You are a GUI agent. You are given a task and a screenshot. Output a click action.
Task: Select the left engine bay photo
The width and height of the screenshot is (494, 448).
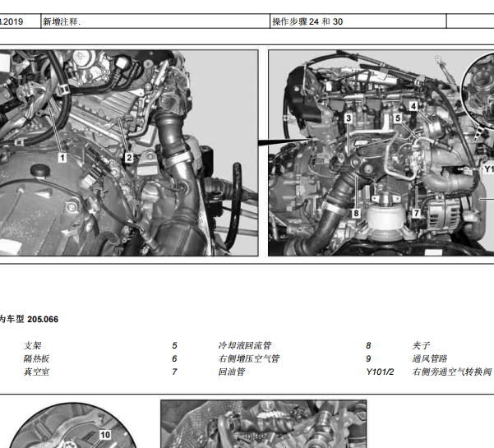[129, 153]
